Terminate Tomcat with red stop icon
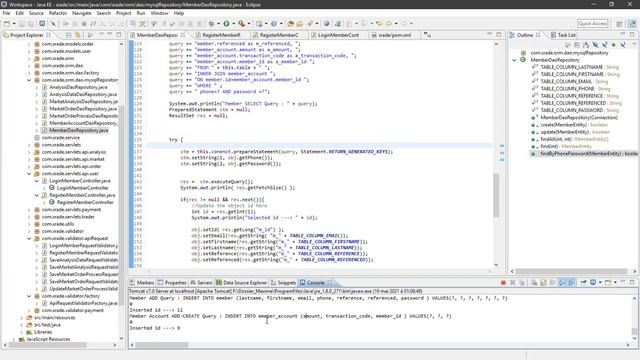 [x=503, y=282]
